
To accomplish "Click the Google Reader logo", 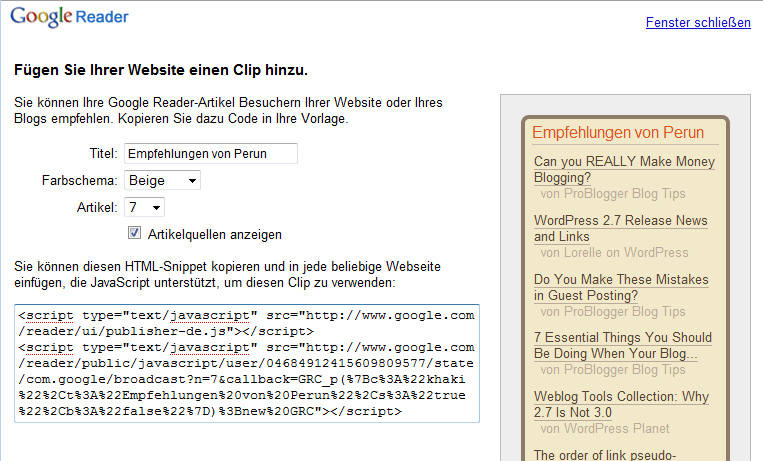I will 69,17.
